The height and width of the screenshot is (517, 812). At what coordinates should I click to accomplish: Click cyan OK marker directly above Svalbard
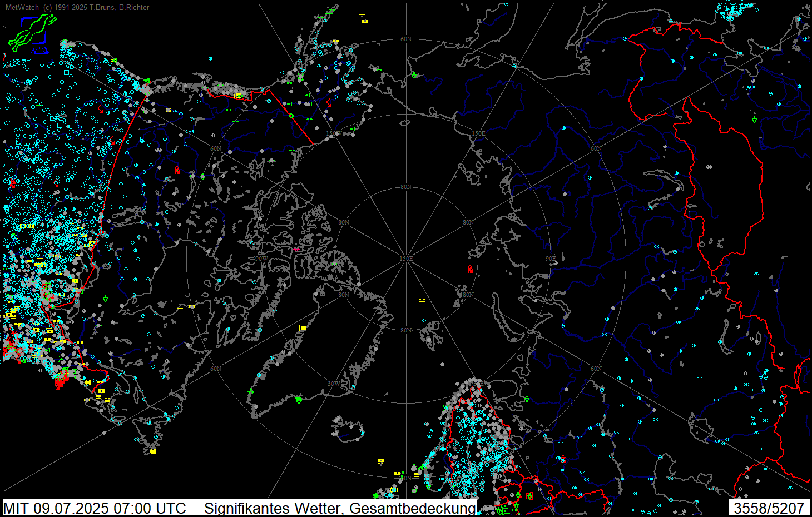[424, 321]
